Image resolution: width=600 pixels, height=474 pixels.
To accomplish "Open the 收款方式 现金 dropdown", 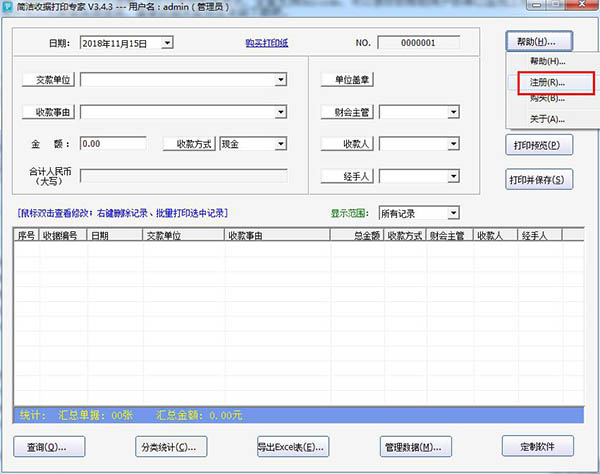I will tap(281, 144).
